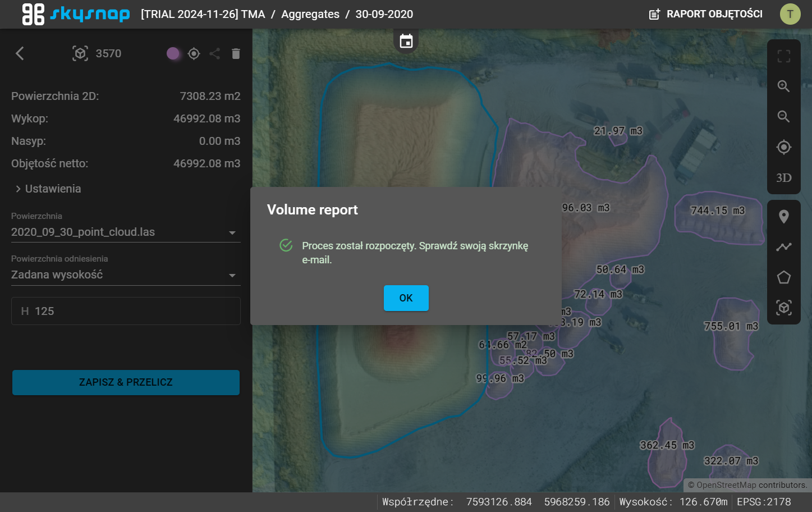
Task: Expand the Ustawienia settings section
Action: pyautogui.click(x=48, y=189)
